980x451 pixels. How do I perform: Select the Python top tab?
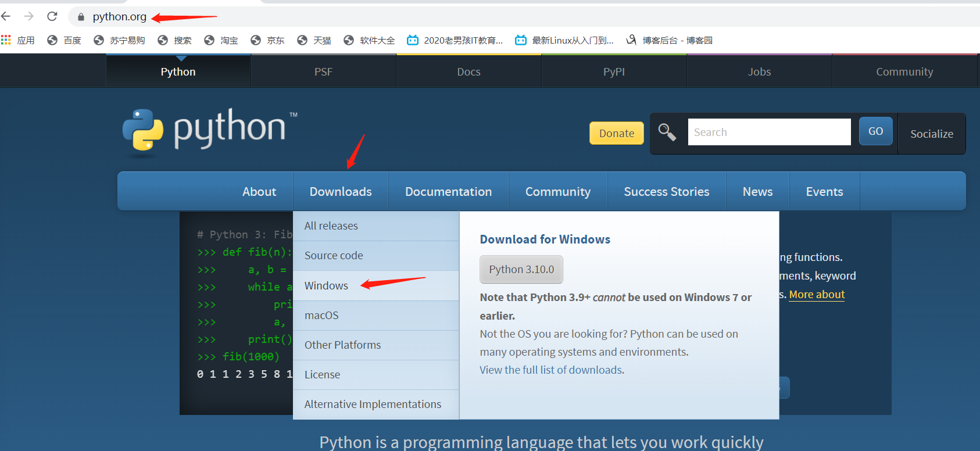point(178,71)
